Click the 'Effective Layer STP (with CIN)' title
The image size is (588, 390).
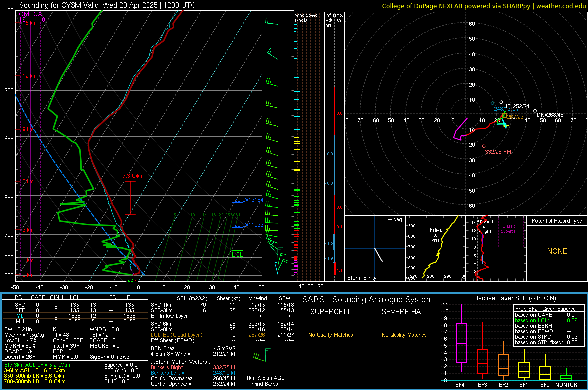513,298
